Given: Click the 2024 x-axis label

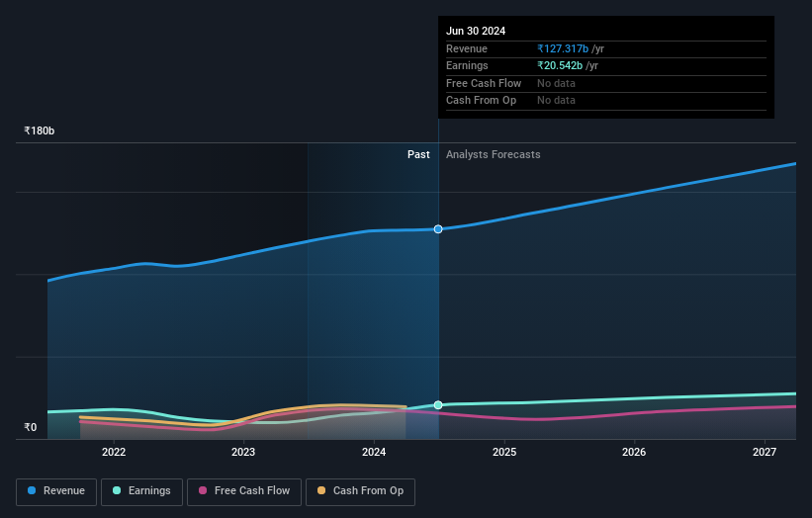Looking at the screenshot, I should pyautogui.click(x=374, y=453).
